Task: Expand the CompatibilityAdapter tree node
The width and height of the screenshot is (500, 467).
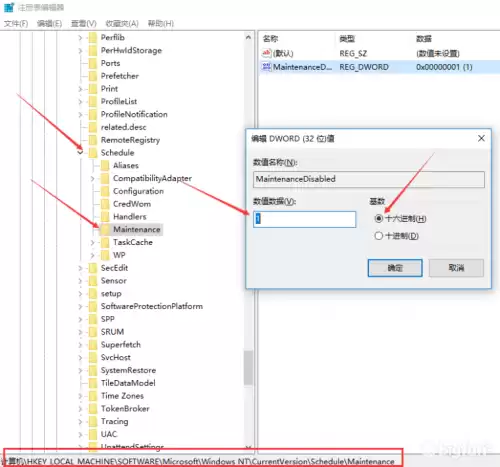Action: click(92, 178)
